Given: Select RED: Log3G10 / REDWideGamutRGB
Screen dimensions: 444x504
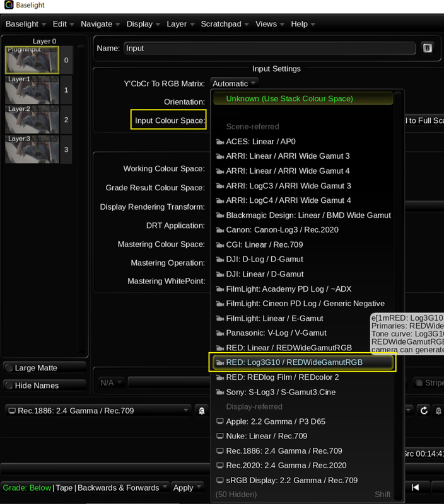Looking at the screenshot, I should coord(303,362).
